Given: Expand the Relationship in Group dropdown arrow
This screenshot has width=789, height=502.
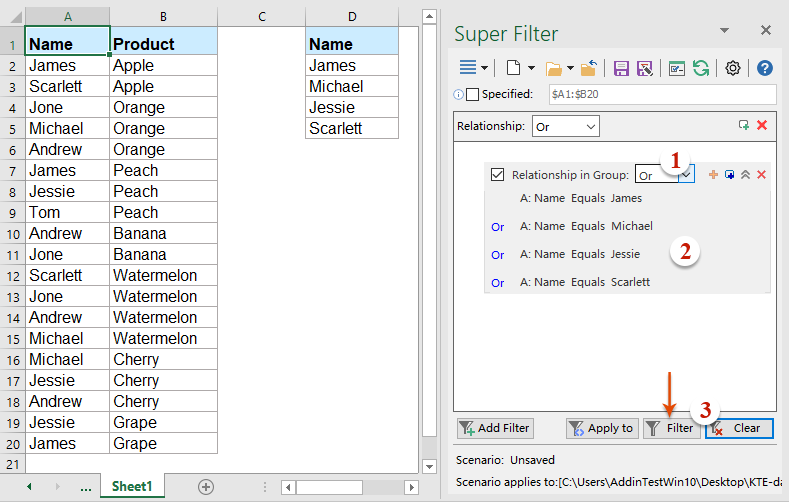Looking at the screenshot, I should (x=687, y=175).
